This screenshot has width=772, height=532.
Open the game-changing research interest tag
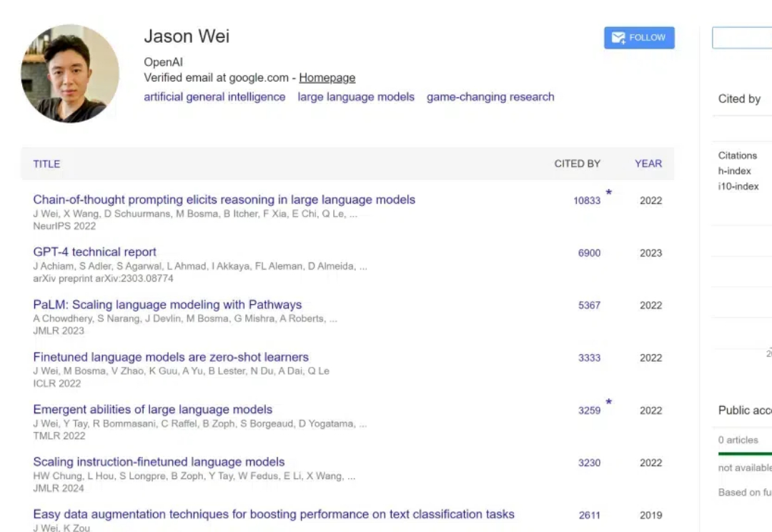click(x=490, y=97)
